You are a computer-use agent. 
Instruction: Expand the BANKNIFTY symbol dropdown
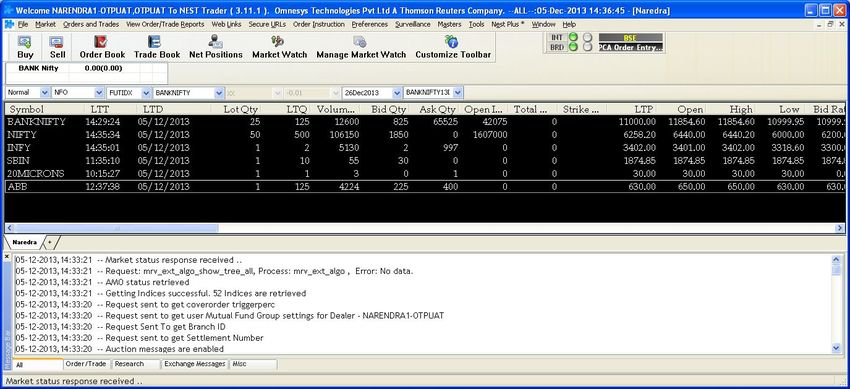click(219, 93)
